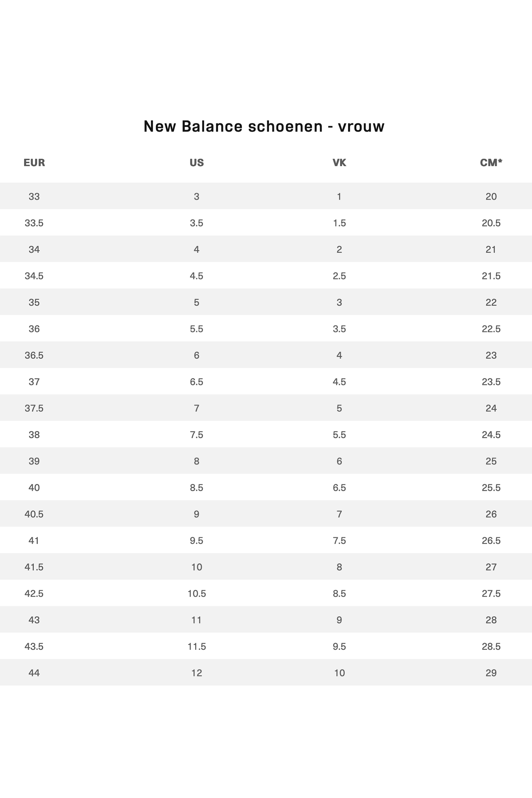Select EUR size 40.5 cell
Viewport: 532px width, 798px height.
point(34,514)
